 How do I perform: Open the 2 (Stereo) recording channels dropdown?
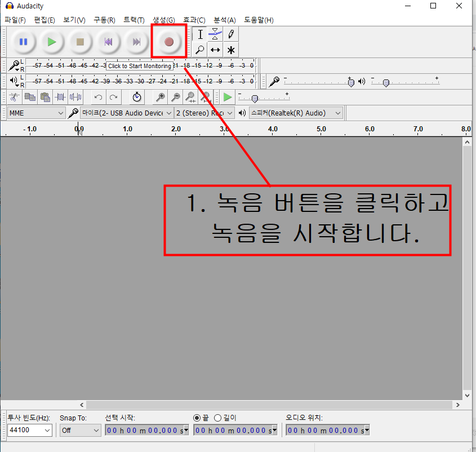(204, 113)
